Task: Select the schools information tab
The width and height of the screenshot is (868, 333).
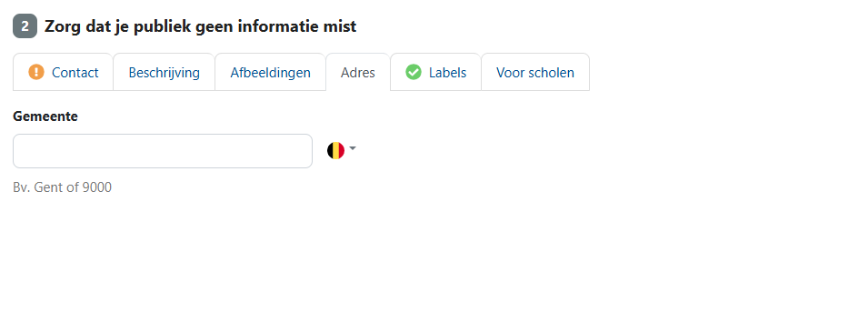Action: tap(535, 72)
